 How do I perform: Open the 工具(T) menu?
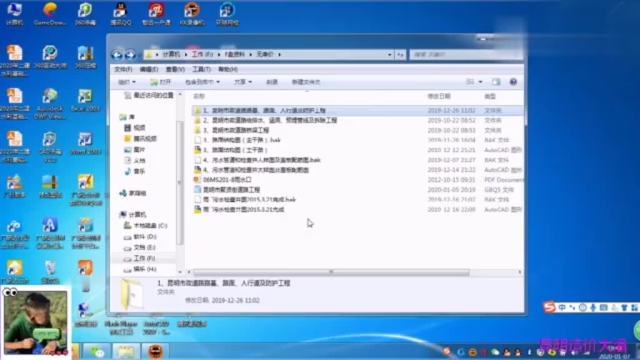[x=201, y=69]
